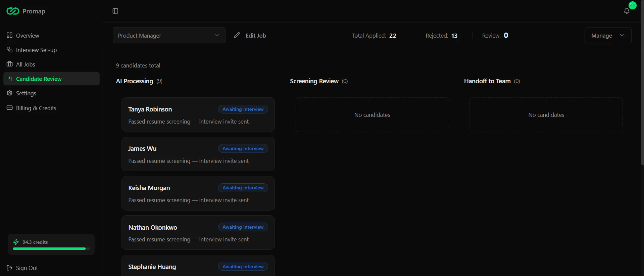Image resolution: width=644 pixels, height=276 pixels.
Task: Click the Edit Job pencil icon
Action: [237, 35]
